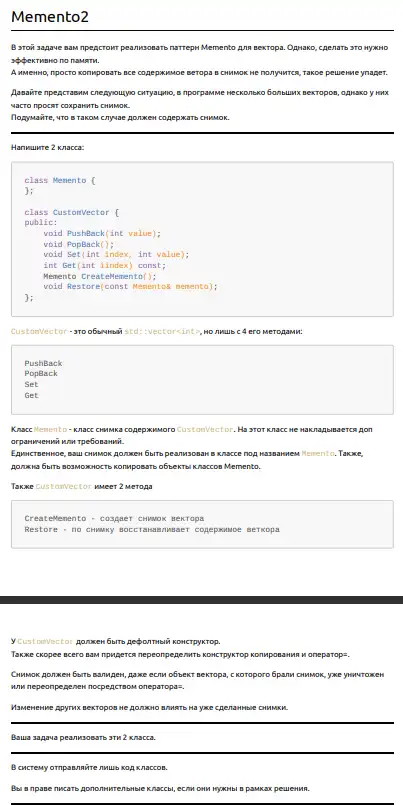
Task: Click the 'CreateMemento - создает снимок вектора' line
Action: (x=114, y=519)
